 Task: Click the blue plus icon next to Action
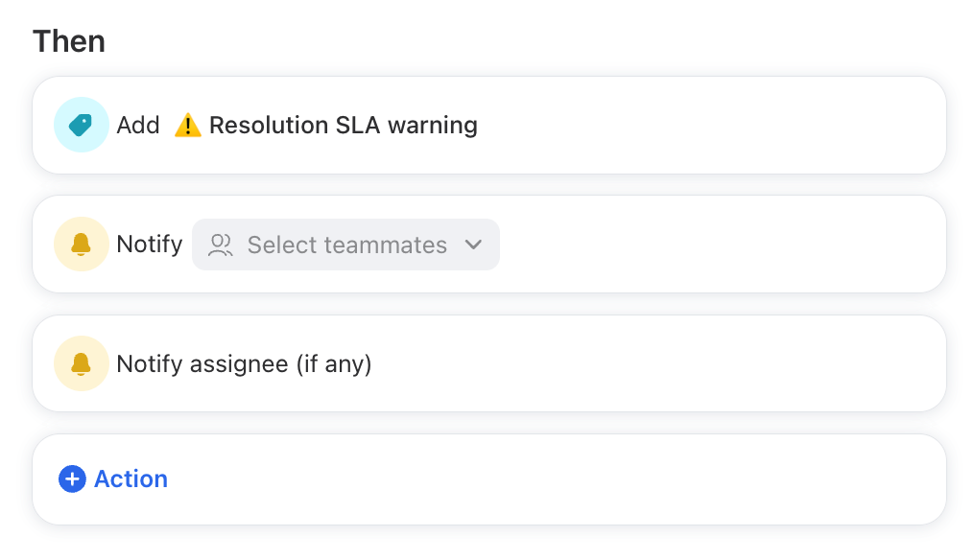pos(72,479)
